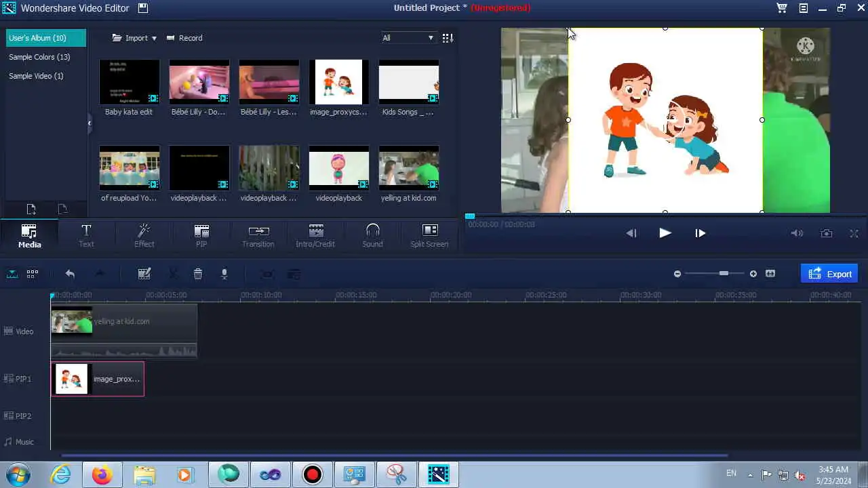Click the sort grid view icon
The width and height of the screenshot is (868, 488).
point(448,38)
